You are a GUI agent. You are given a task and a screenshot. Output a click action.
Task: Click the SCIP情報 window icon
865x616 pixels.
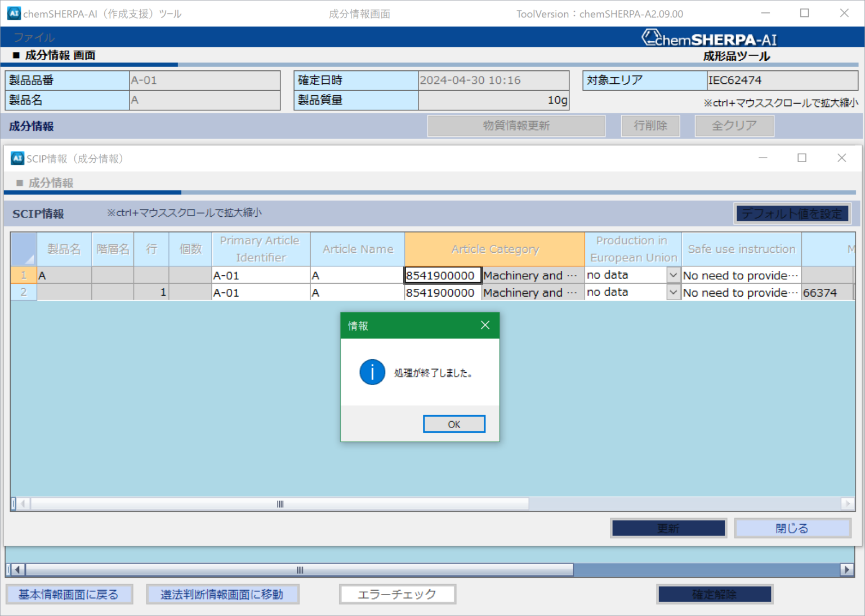coord(17,158)
